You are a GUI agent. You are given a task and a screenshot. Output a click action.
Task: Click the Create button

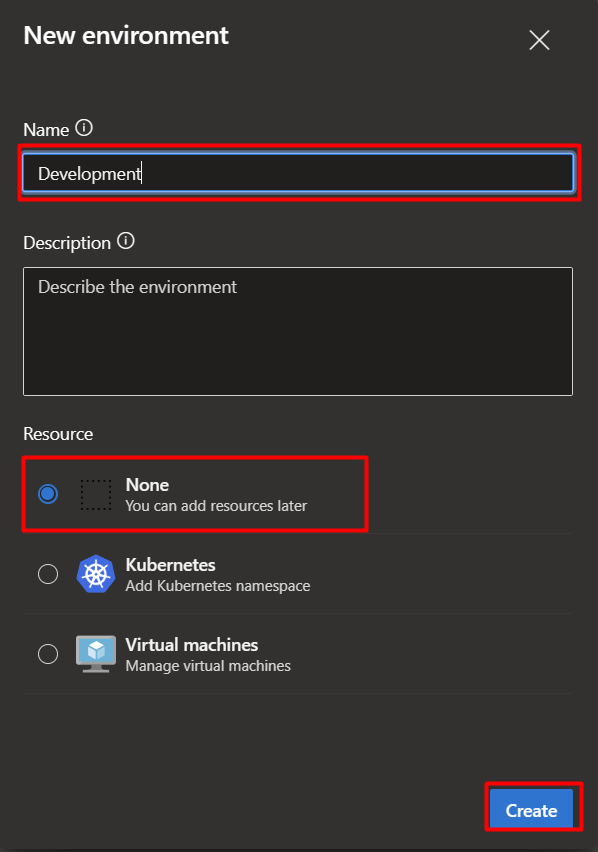click(x=531, y=809)
